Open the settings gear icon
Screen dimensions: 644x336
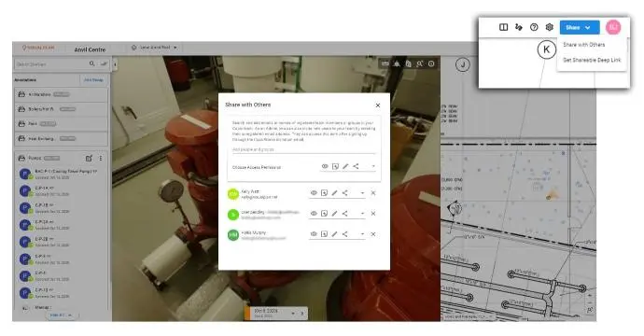(x=549, y=27)
